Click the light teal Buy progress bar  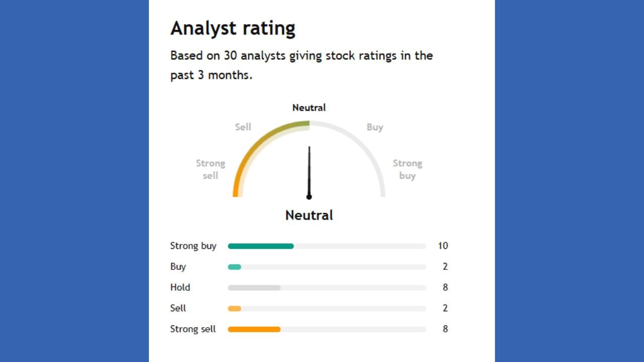tap(234, 267)
